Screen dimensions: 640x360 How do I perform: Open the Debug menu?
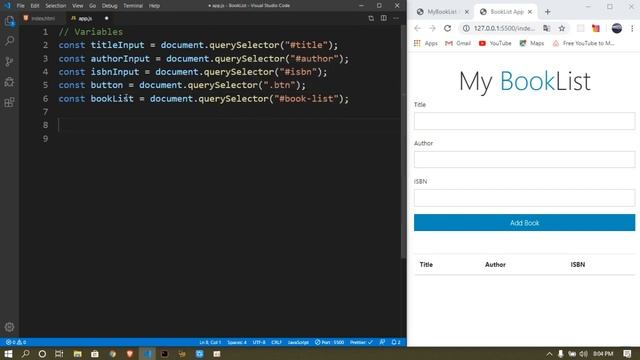(109, 6)
